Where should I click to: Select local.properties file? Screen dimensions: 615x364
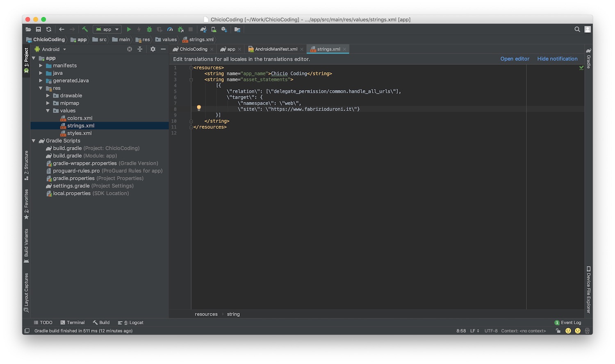point(87,193)
